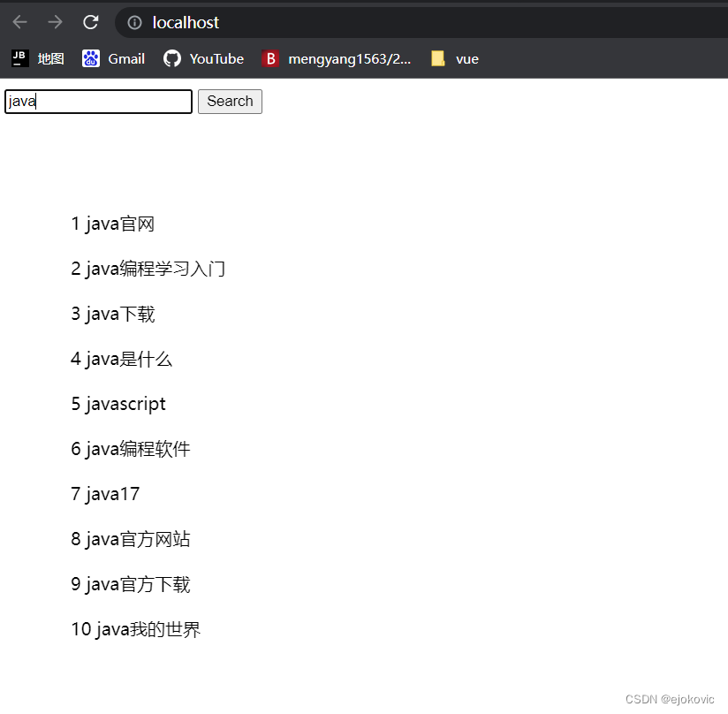The image size is (728, 714).
Task: Click the java下载 search suggestion
Action: (x=112, y=314)
